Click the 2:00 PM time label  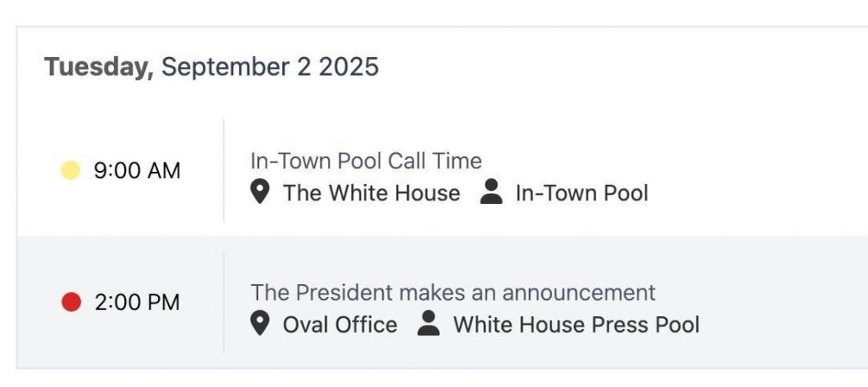click(x=137, y=302)
